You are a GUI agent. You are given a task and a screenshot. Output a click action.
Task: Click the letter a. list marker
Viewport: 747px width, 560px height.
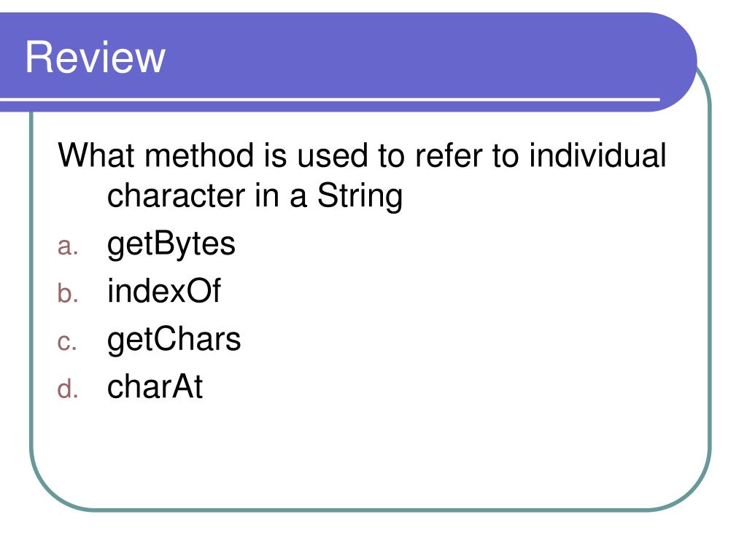tap(68, 247)
